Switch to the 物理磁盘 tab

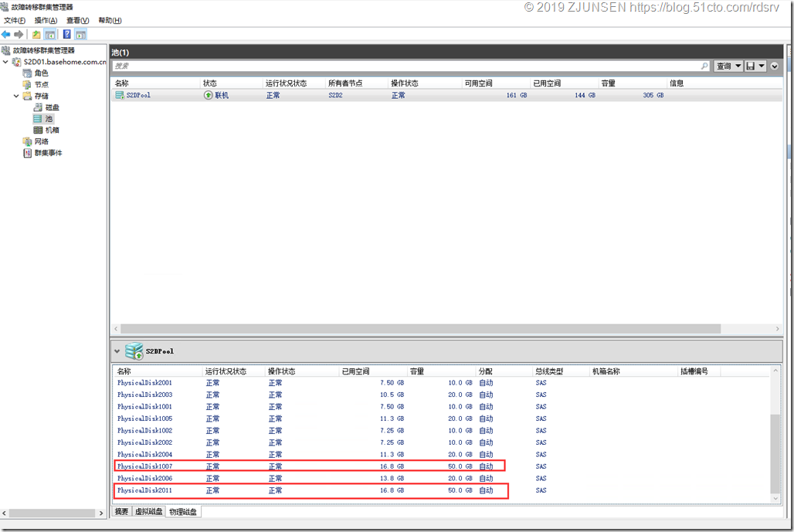(183, 512)
